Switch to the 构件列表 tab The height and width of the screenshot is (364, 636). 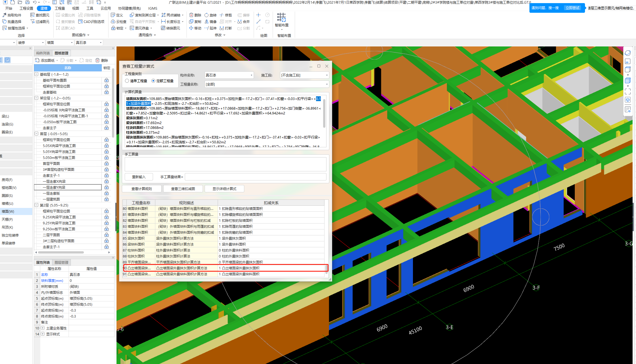point(43,53)
